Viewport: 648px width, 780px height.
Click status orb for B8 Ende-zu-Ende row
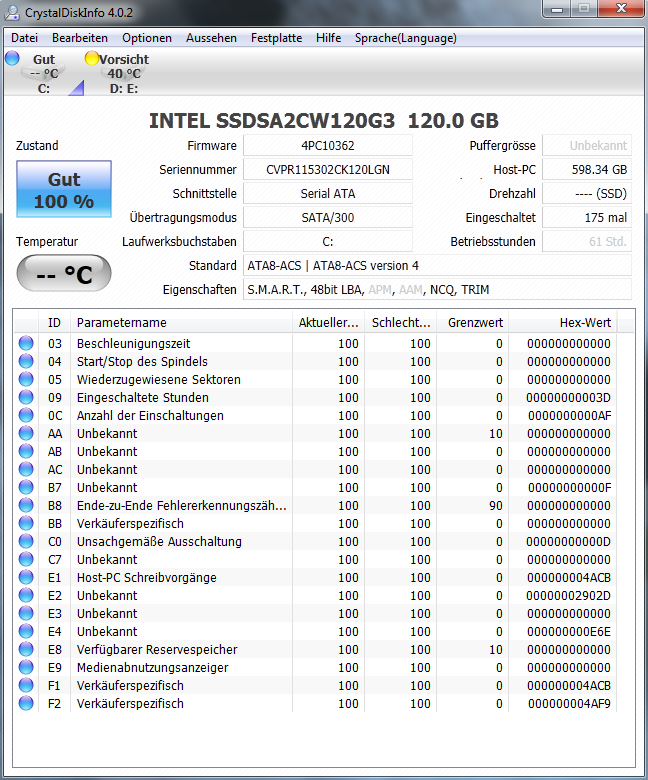[26, 505]
